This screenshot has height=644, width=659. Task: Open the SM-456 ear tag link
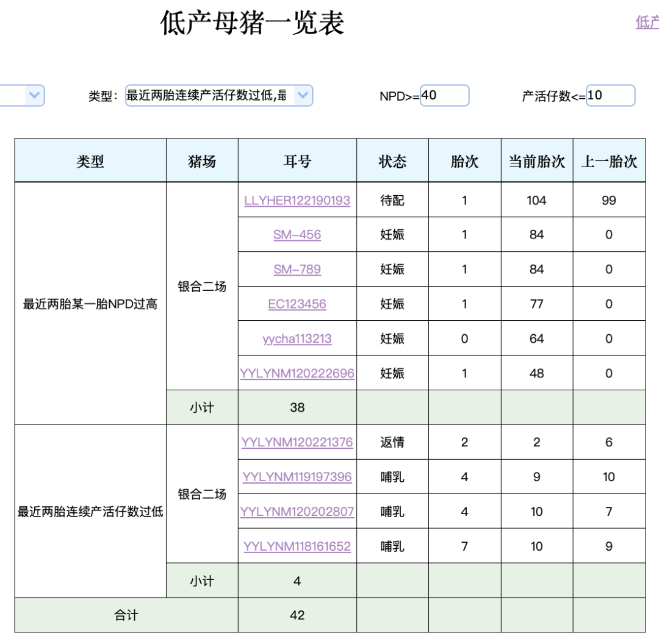pyautogui.click(x=297, y=235)
